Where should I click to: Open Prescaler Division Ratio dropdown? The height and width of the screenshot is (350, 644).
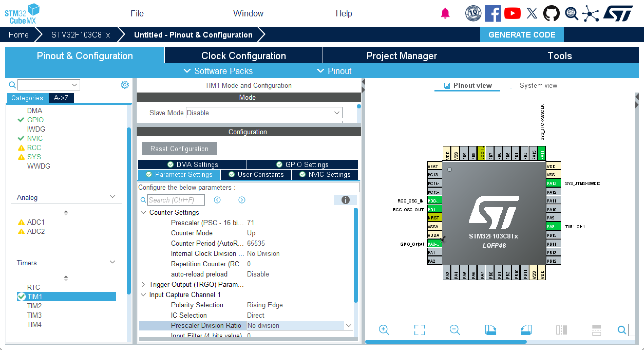300,326
